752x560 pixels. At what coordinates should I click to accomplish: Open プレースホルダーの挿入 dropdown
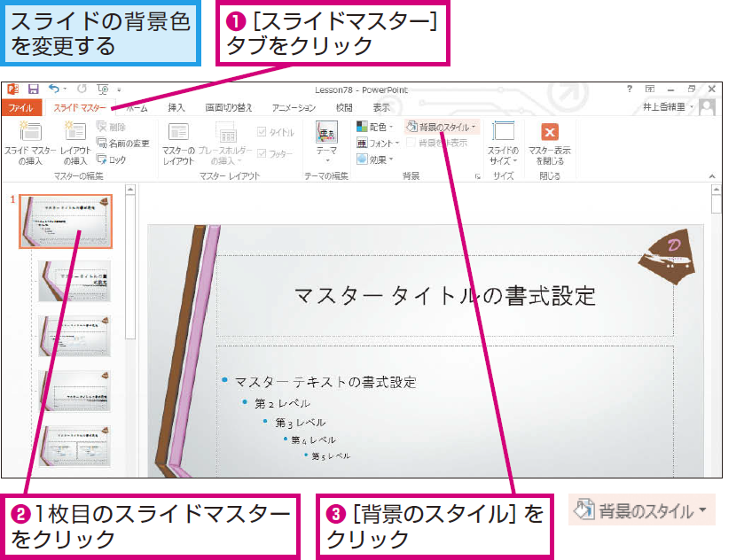[226, 143]
